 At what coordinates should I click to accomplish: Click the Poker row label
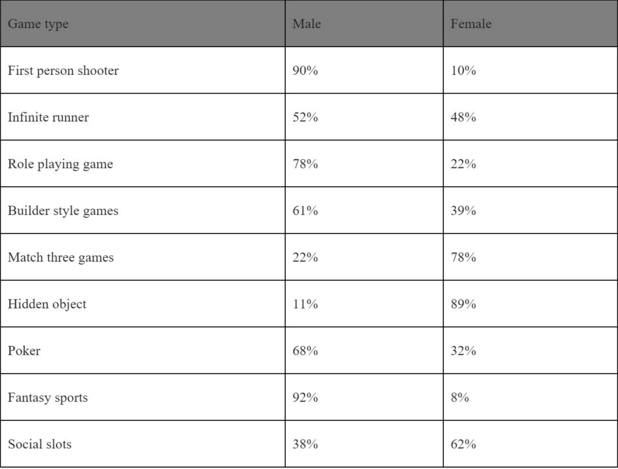pos(24,351)
